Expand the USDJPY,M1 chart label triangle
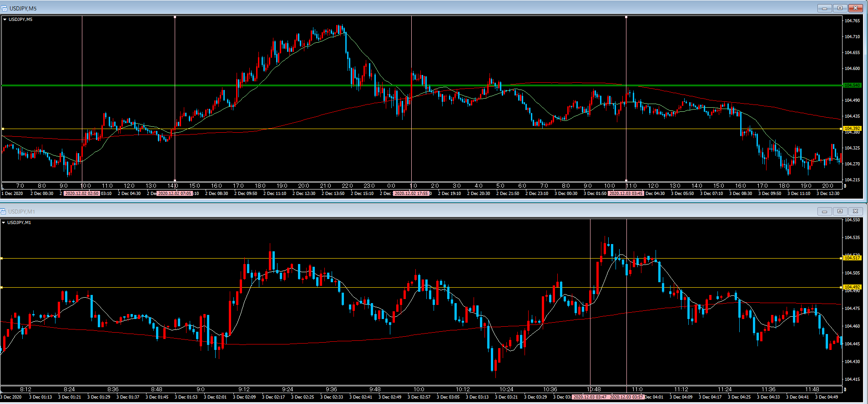This screenshot has width=868, height=404. 4,223
